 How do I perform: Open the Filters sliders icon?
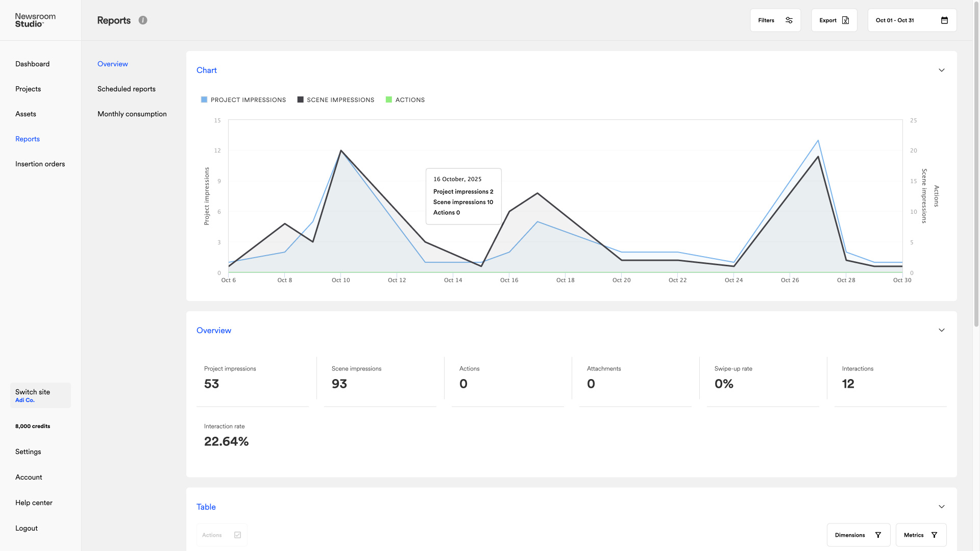[789, 20]
